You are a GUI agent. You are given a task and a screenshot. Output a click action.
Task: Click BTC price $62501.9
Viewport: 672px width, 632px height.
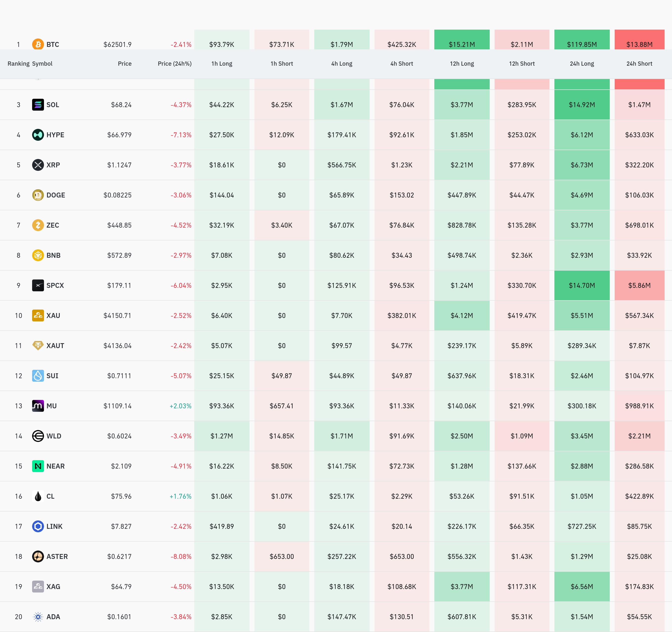tap(118, 45)
